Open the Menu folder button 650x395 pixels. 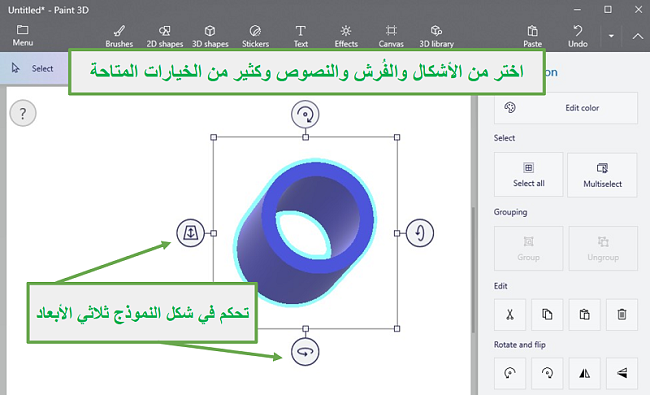[22, 35]
